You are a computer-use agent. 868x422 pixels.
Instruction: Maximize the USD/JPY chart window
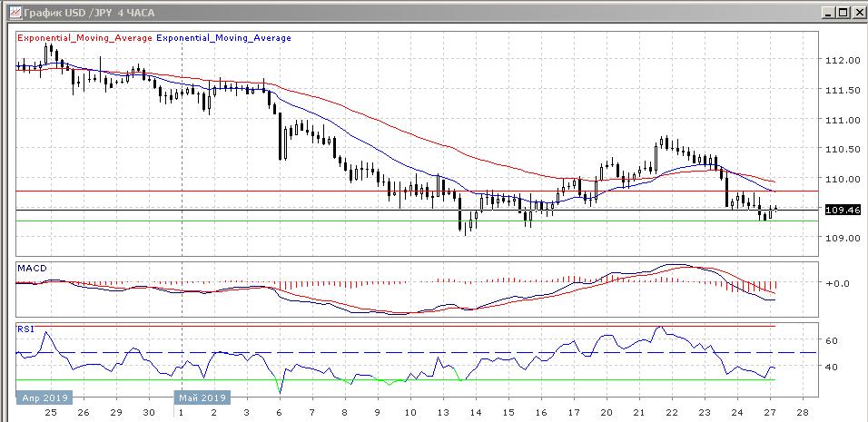(x=842, y=12)
